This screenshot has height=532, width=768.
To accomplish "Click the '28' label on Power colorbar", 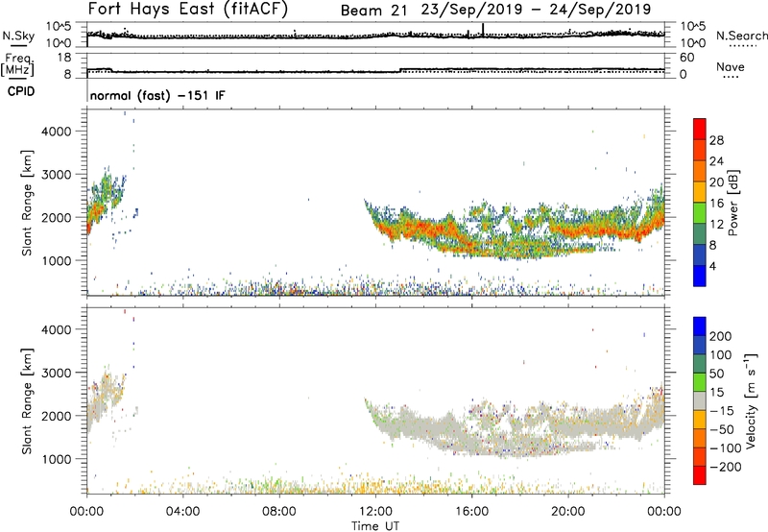I will (x=716, y=140).
